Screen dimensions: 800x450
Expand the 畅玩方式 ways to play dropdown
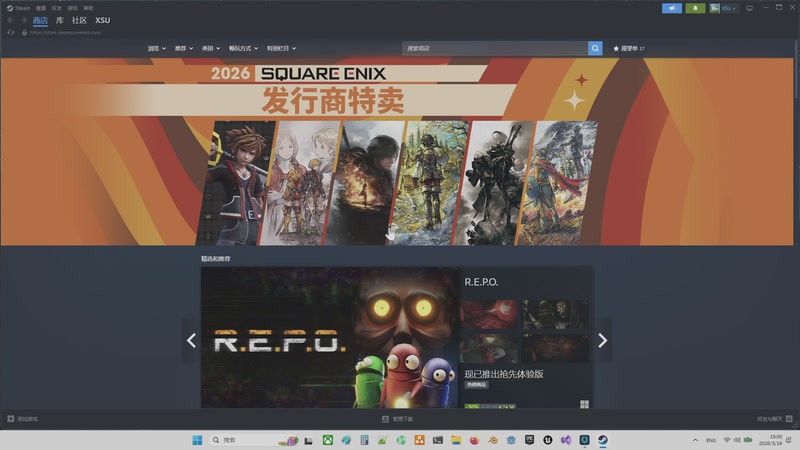(x=243, y=48)
